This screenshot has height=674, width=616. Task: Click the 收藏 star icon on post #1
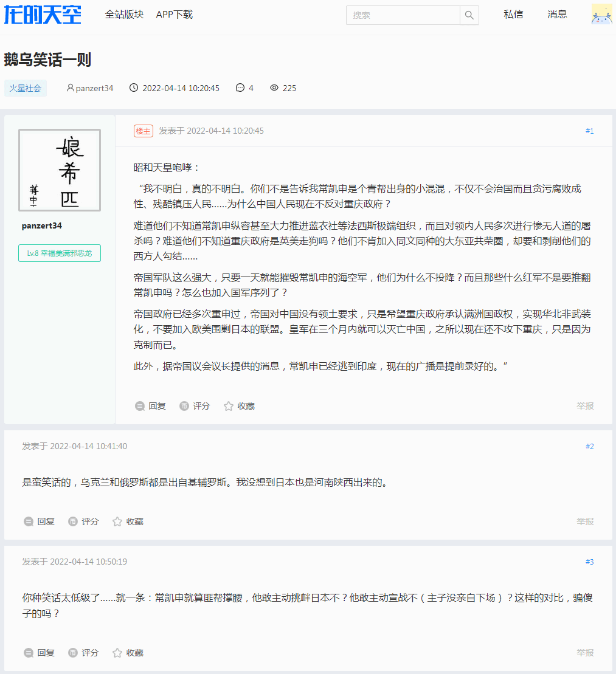[x=229, y=406]
